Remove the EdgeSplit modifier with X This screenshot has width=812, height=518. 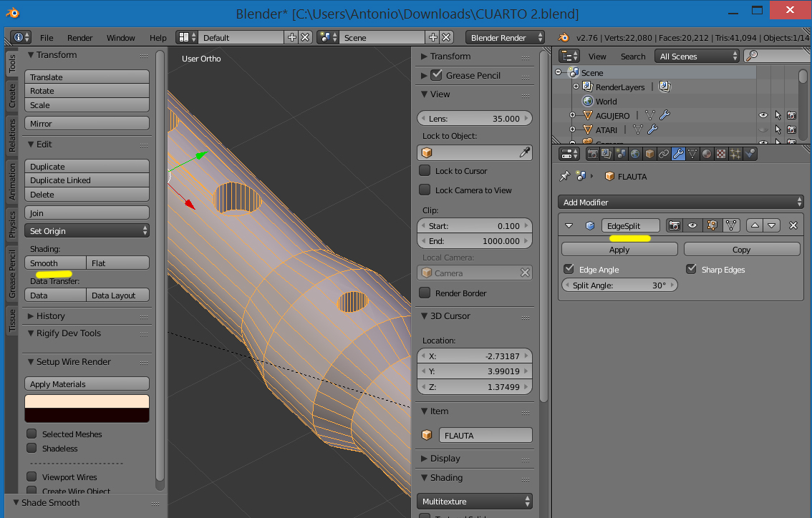[x=793, y=225]
